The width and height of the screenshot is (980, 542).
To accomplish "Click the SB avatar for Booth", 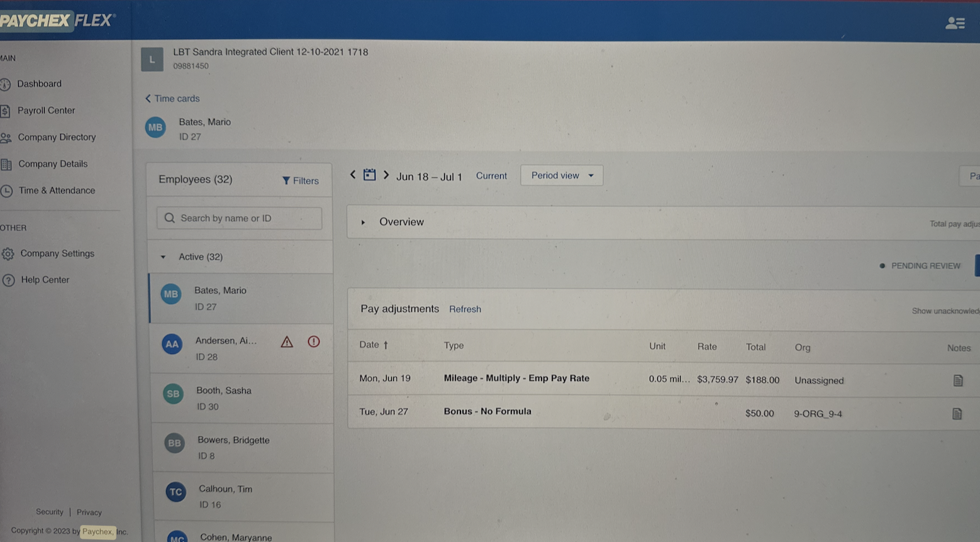I will click(x=173, y=394).
